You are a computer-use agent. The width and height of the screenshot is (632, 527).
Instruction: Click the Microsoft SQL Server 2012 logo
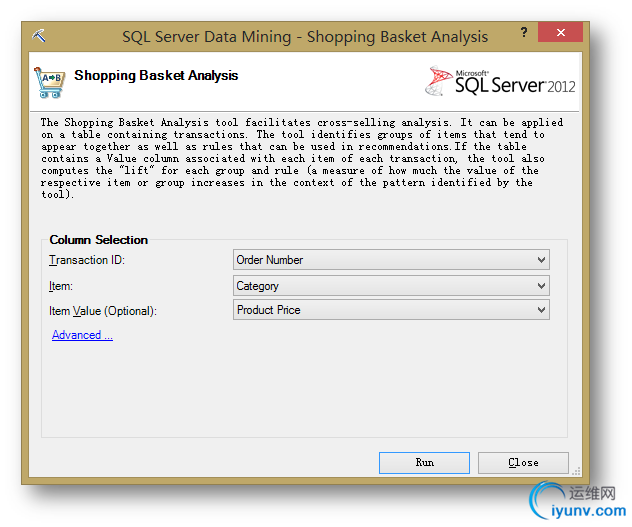(x=500, y=82)
